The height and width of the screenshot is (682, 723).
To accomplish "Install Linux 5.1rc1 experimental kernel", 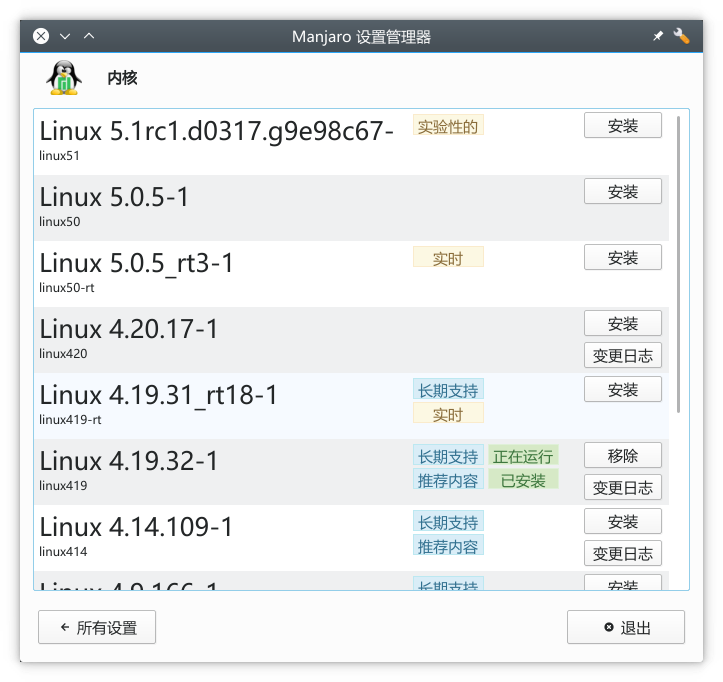I will (x=622, y=125).
